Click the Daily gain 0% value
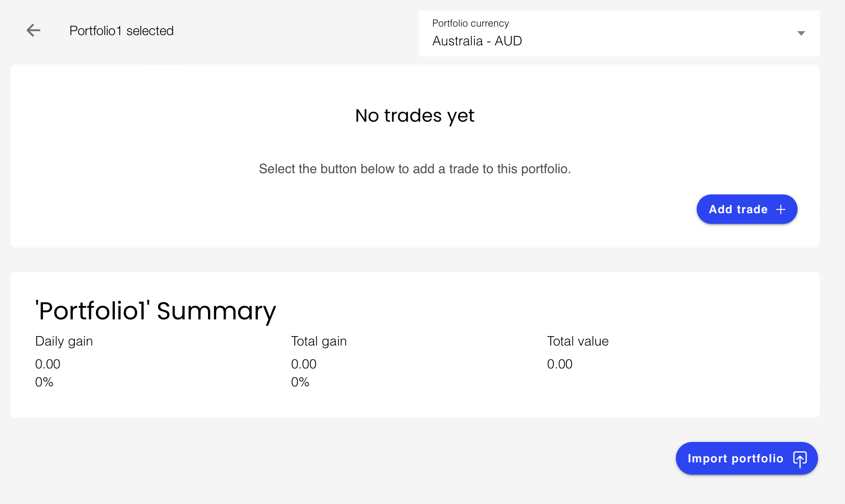Screen dimensions: 845x504 (x=44, y=381)
